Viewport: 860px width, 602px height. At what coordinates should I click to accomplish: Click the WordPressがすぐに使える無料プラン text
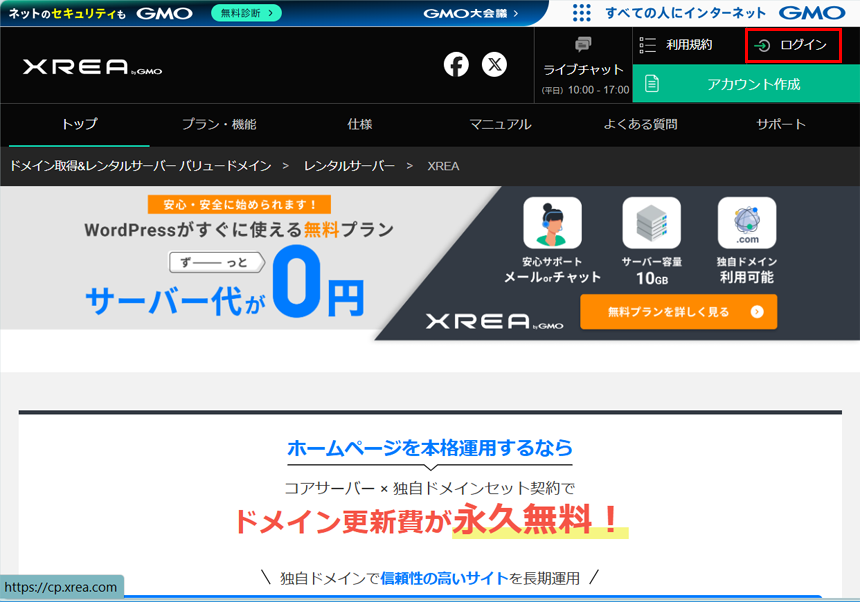239,230
